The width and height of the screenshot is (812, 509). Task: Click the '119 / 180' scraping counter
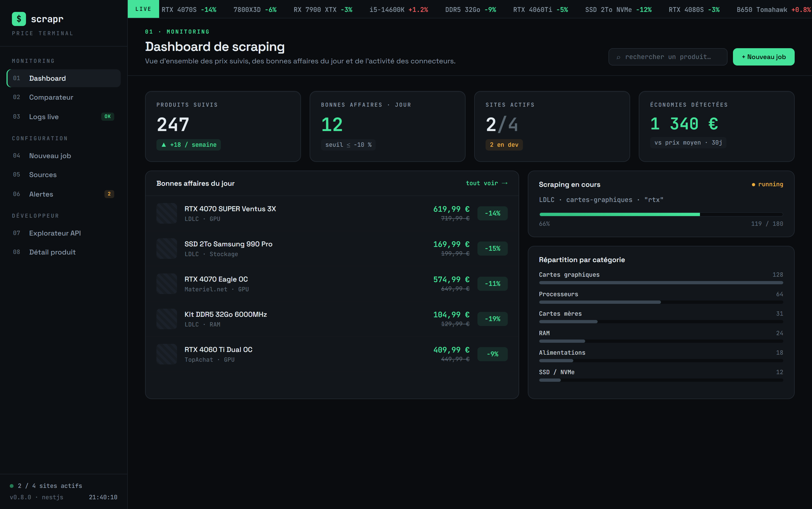coord(767,224)
